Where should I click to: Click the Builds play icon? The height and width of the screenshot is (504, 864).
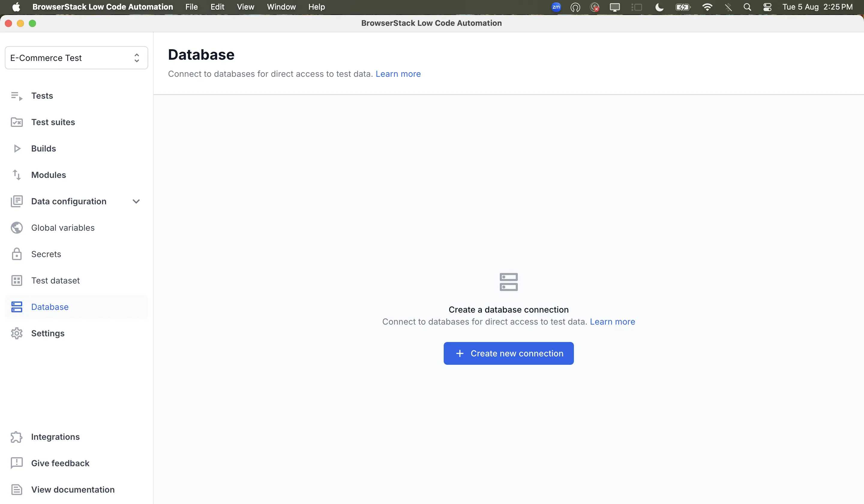16,148
